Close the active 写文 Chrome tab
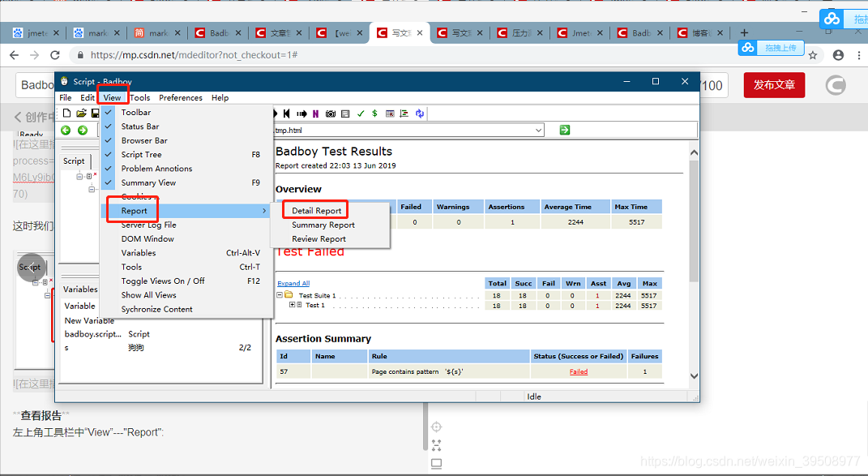This screenshot has width=868, height=476. point(420,32)
